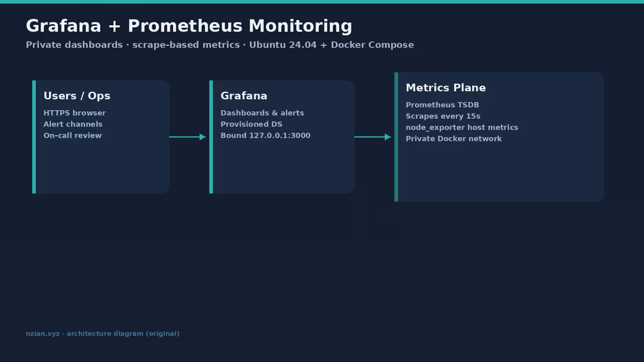Click the 'HTTPS browser' line
This screenshot has height=362, width=644.
[x=74, y=113]
